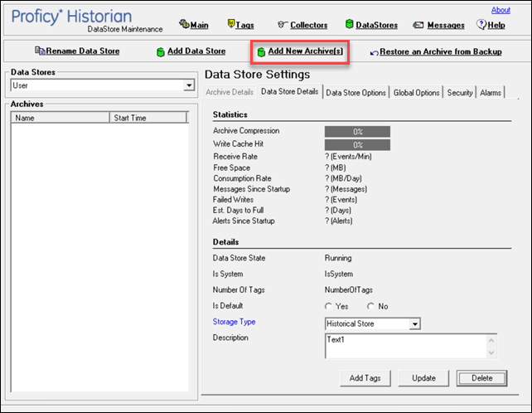The width and height of the screenshot is (532, 413).
Task: Click the yellow Tags icon
Action: (230, 24)
